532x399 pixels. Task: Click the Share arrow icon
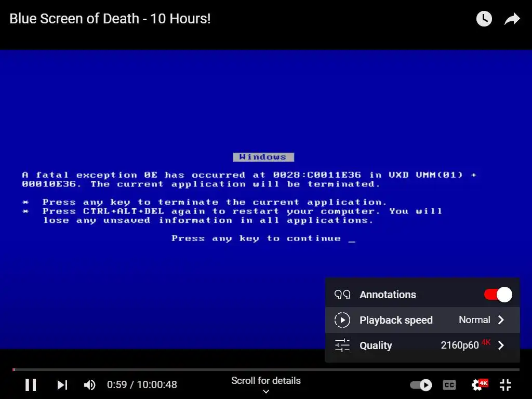[x=512, y=19]
